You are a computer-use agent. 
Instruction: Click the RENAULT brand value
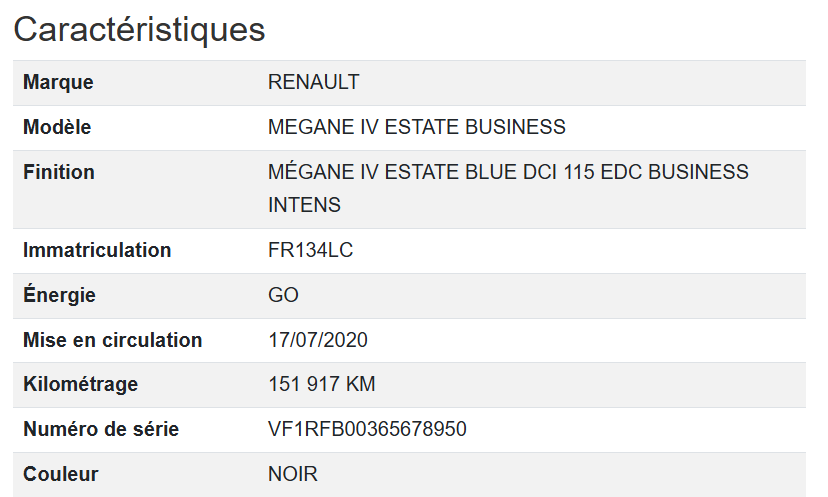pyautogui.click(x=314, y=82)
